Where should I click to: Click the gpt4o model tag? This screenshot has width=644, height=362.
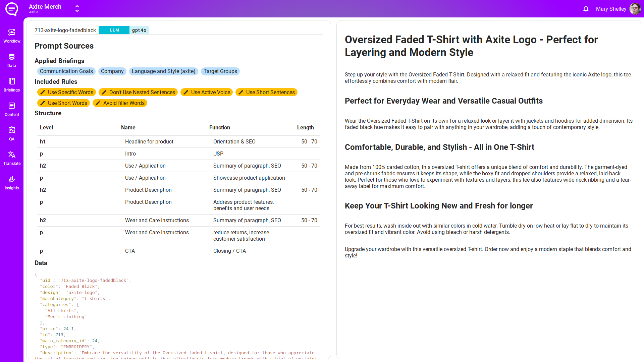click(x=139, y=30)
